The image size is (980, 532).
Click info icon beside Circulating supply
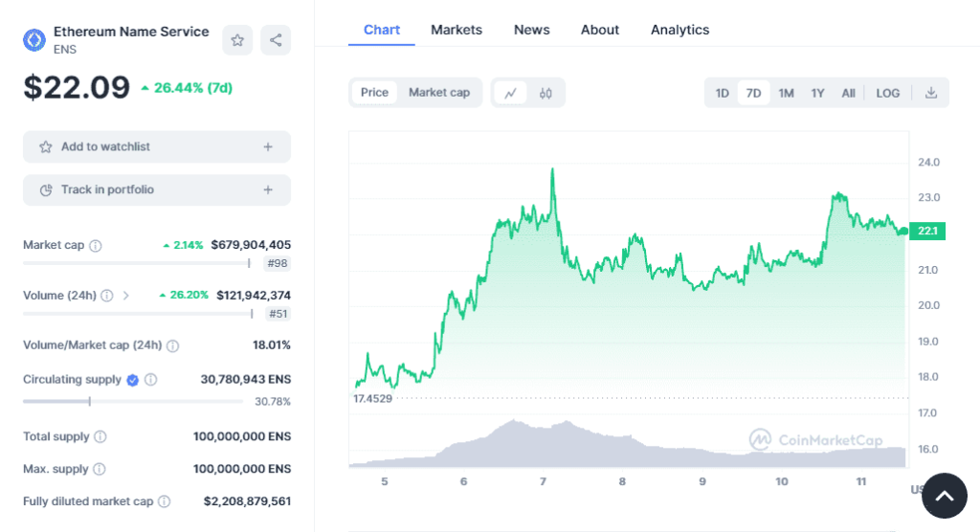(x=150, y=380)
